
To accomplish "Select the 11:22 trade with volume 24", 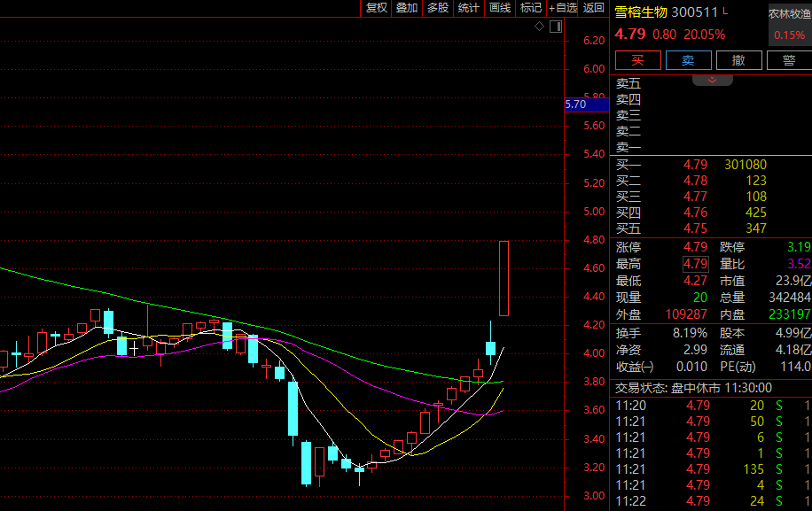I will [x=713, y=501].
